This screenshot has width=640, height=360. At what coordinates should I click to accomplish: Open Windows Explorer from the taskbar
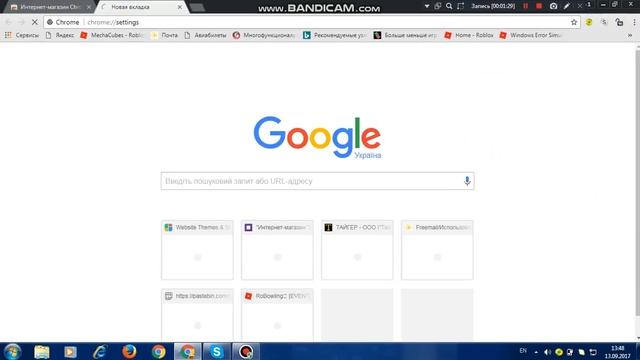click(42, 351)
